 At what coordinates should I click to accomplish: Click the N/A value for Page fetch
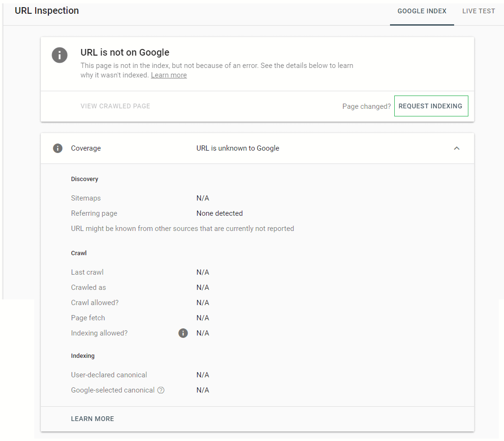point(203,318)
